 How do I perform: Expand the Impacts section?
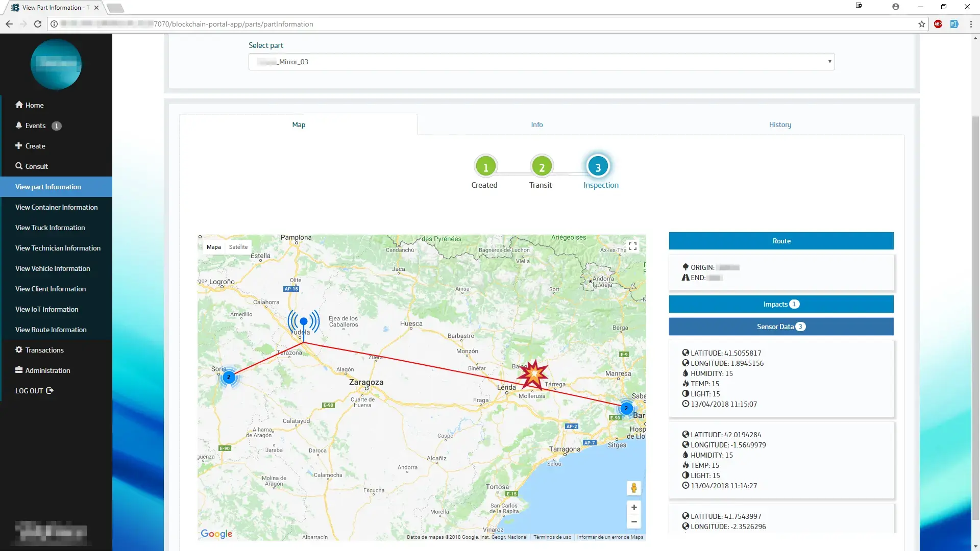(780, 304)
